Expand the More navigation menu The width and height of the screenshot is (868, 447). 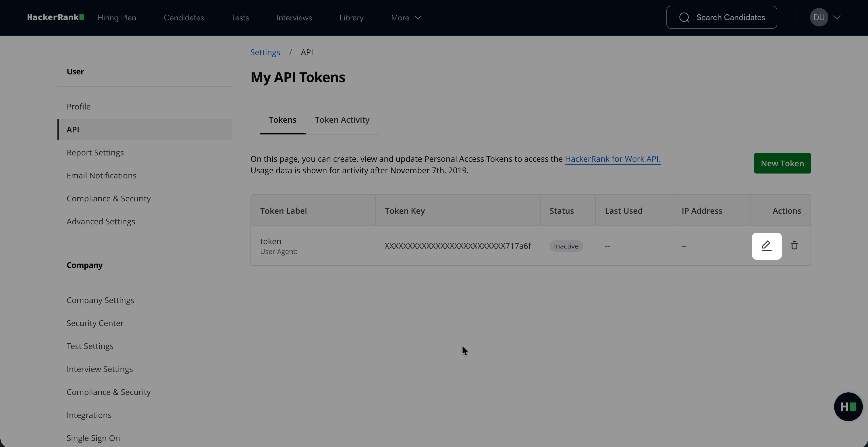[x=406, y=18]
